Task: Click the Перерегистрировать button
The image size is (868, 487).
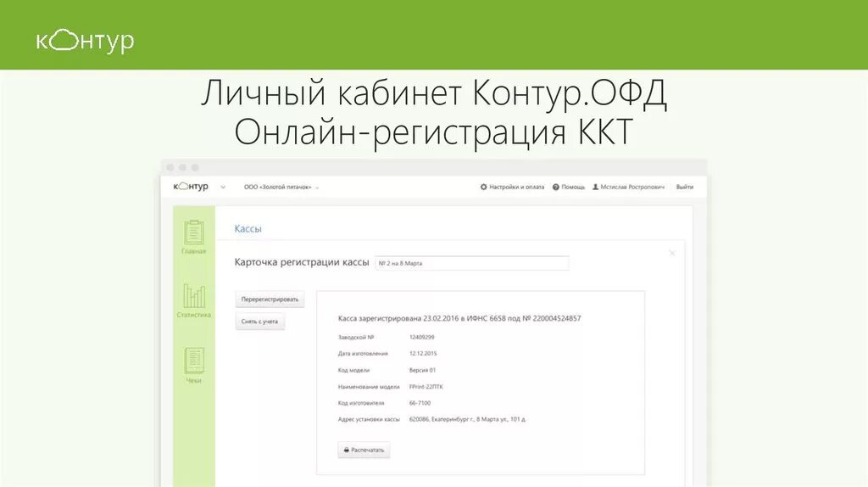Action: click(270, 299)
